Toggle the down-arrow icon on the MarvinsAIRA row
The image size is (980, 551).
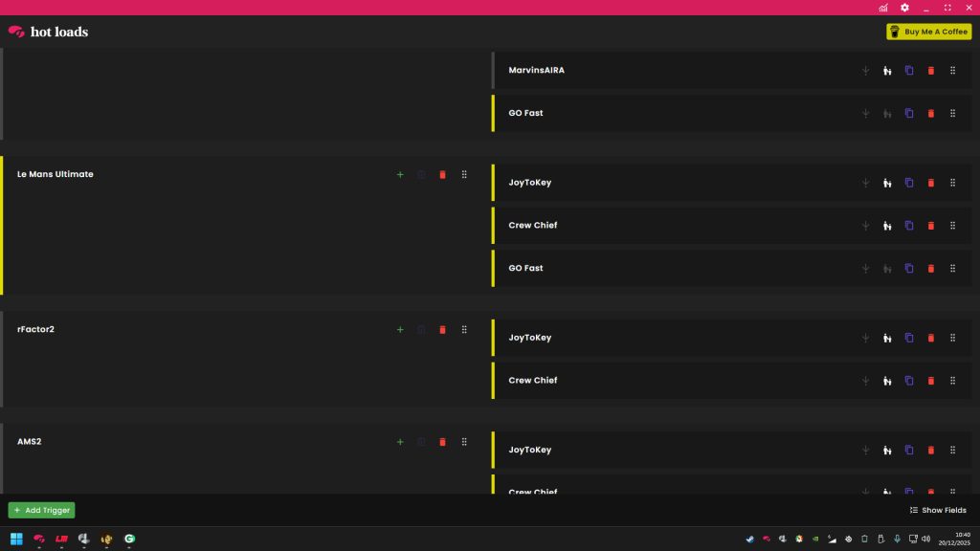point(865,71)
